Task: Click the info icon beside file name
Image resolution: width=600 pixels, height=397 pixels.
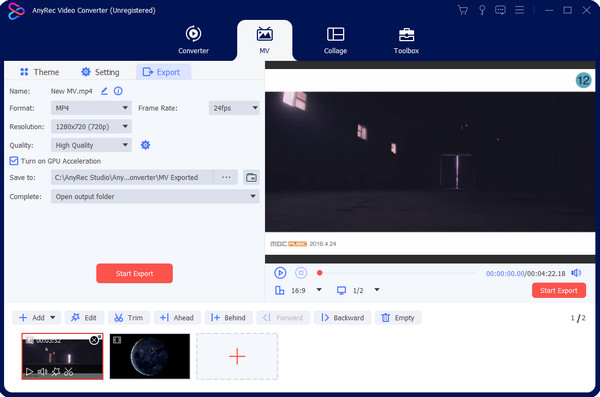Action: point(118,91)
